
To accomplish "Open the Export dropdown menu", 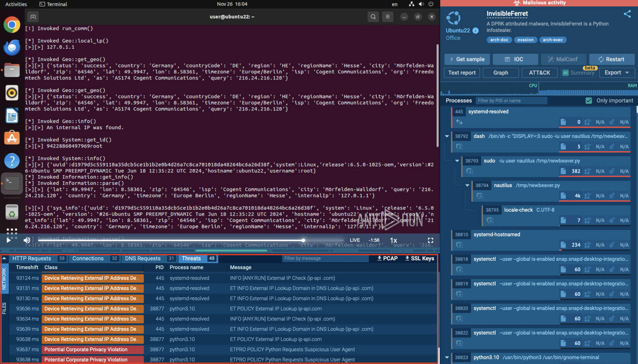I will (x=616, y=73).
